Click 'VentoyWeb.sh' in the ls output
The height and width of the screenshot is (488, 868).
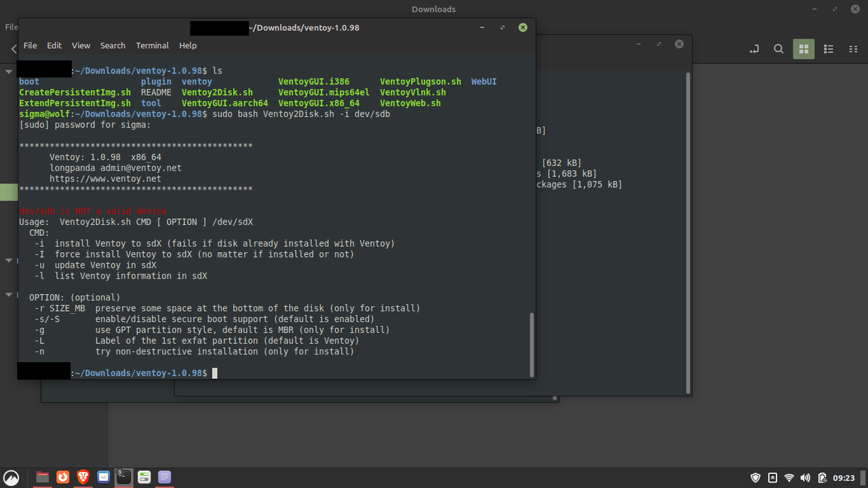(410, 103)
